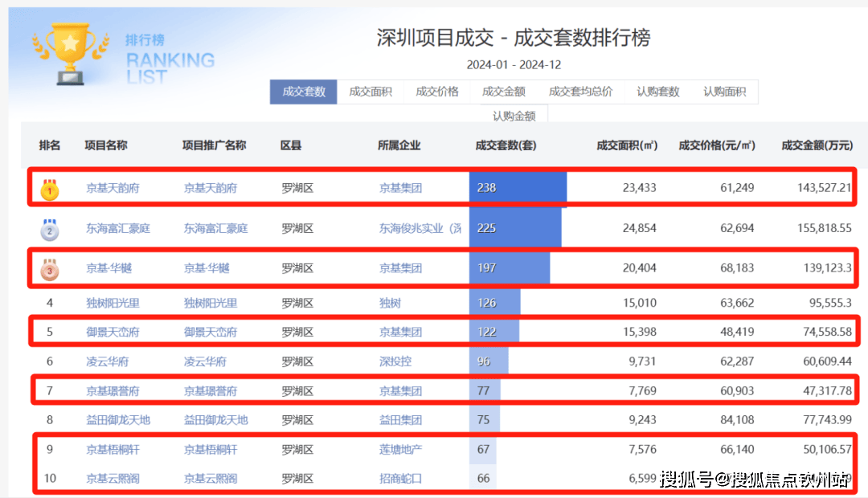
Task: Click amount 155,818.55 for 东海富汇豪庭
Action: [x=825, y=229]
